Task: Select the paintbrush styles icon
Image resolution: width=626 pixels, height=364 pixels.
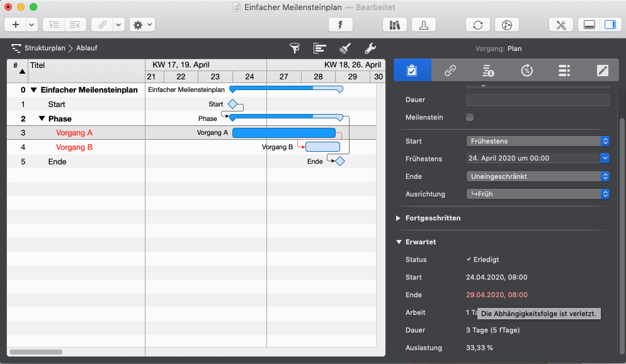Action: coord(344,48)
